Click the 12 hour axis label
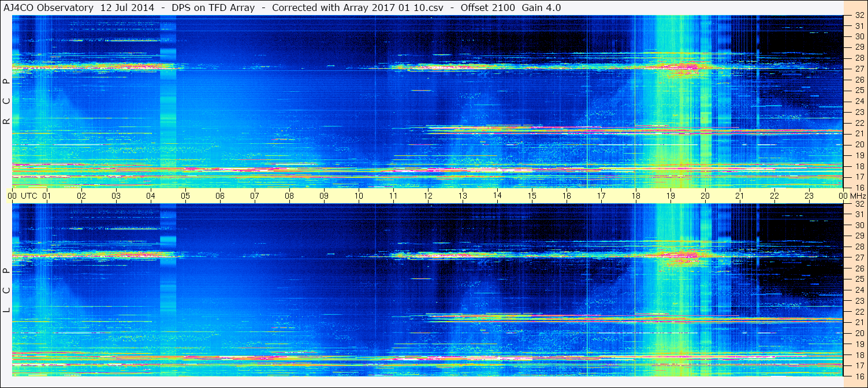 point(428,196)
